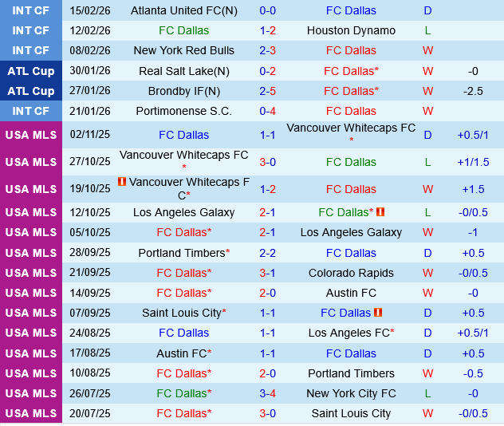504x426 pixels.
Task: Open the Atlanta United FC(N) team page
Action: (x=183, y=10)
